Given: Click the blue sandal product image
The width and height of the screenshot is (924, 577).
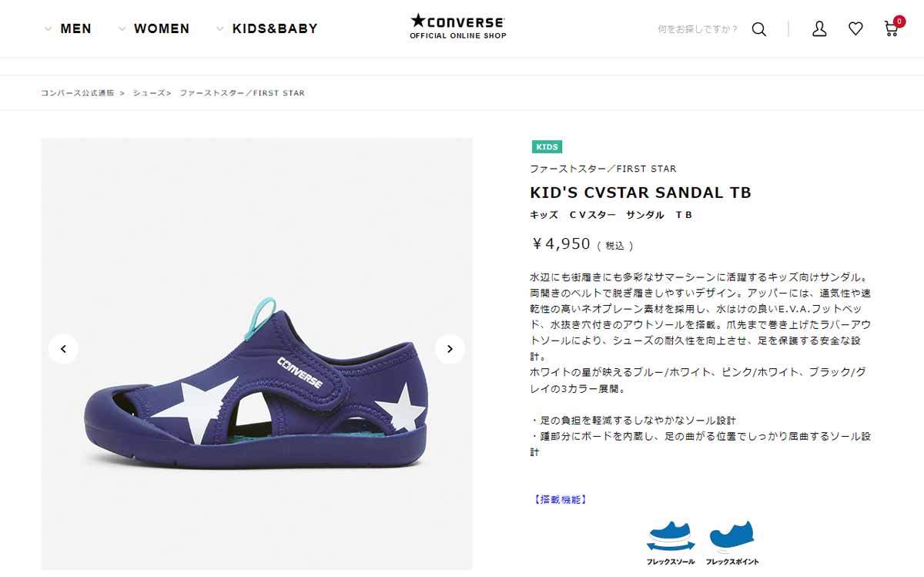Looking at the screenshot, I should point(256,382).
